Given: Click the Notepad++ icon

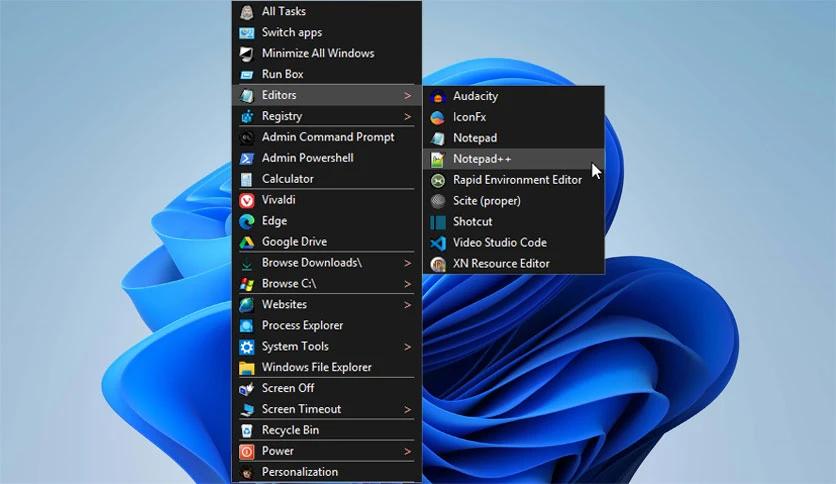Looking at the screenshot, I should [438, 159].
